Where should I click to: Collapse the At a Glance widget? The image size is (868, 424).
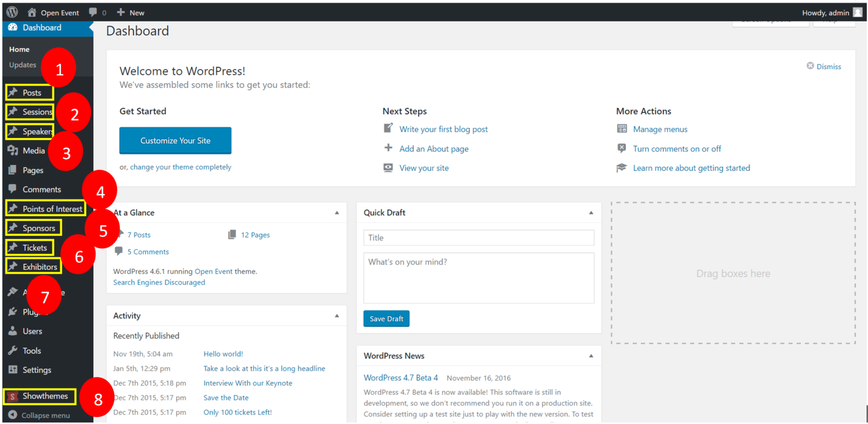pos(337,213)
